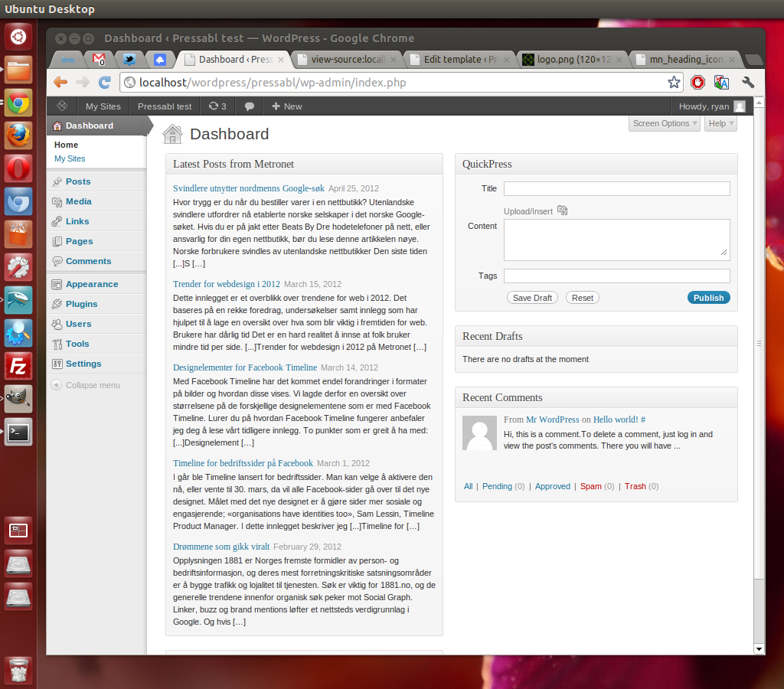Reload the page with the refresh icon
Image resolution: width=784 pixels, height=689 pixels.
(104, 82)
